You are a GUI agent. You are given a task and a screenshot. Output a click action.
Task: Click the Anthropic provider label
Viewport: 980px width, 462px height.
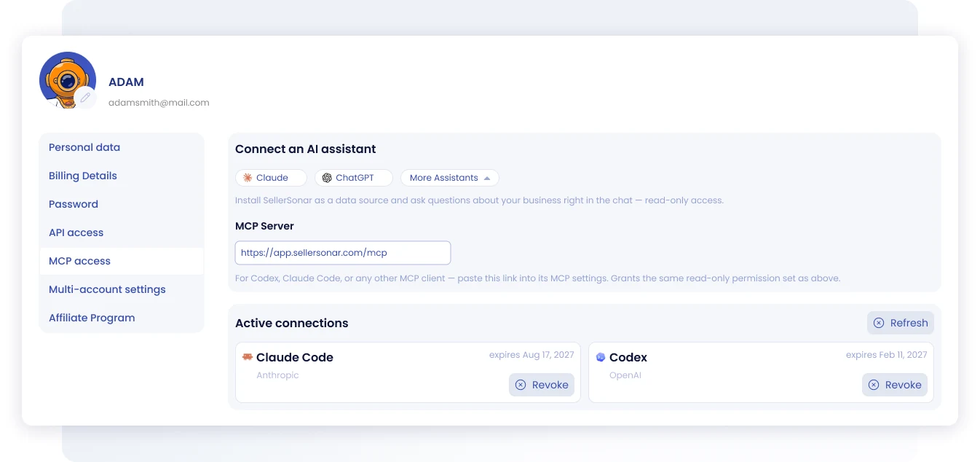point(277,375)
